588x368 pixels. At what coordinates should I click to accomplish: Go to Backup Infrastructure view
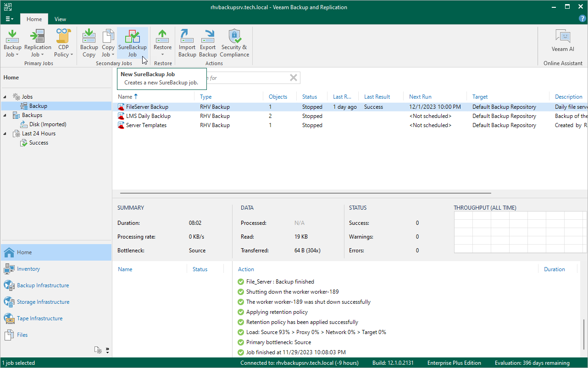[x=56, y=285]
